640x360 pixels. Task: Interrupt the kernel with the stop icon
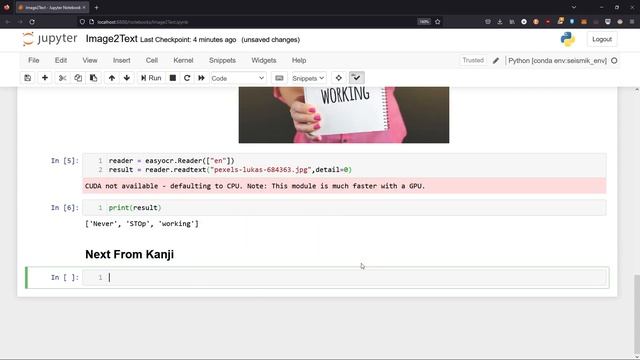point(173,78)
